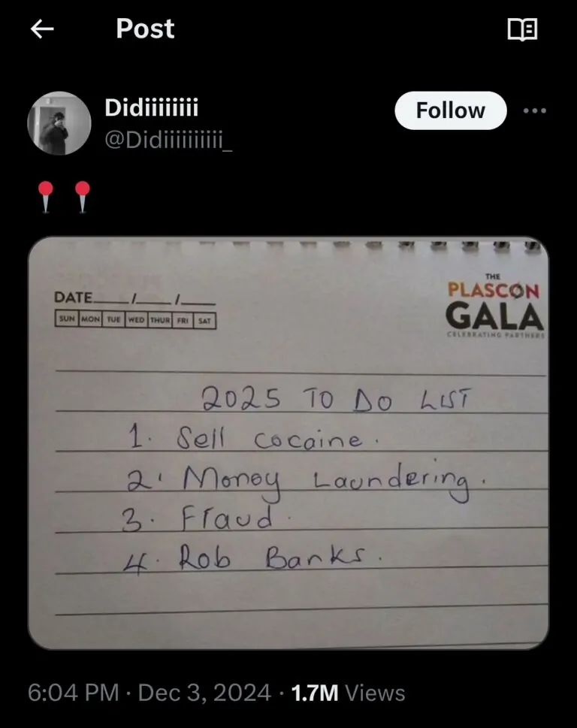
Task: Open the three-dot more options menu
Action: [534, 110]
